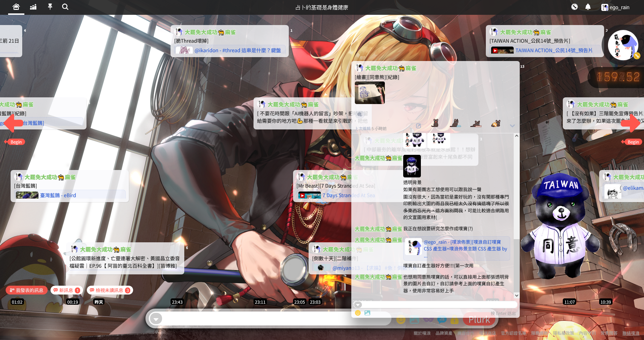Image resolution: width=644 pixels, height=340 pixels.
Task: Open the drawing thumbnail in open plurk
Action: 370,93
